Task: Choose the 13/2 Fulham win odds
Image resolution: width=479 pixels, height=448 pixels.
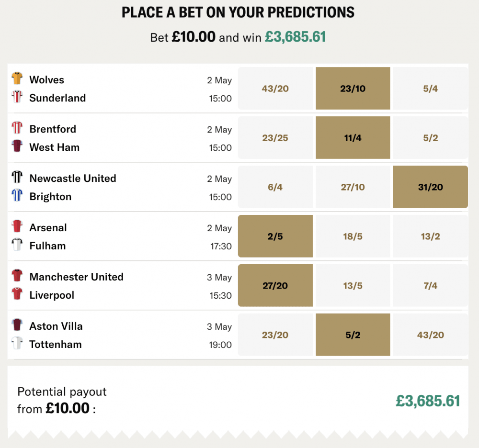Action: [x=430, y=236]
